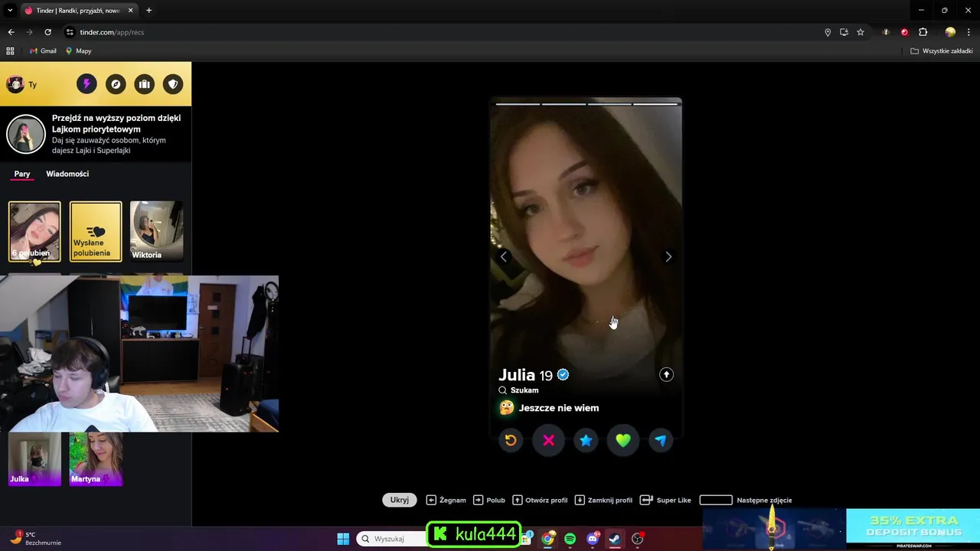The image size is (980, 551).
Task: Click the first photo progress segment
Action: click(518, 104)
